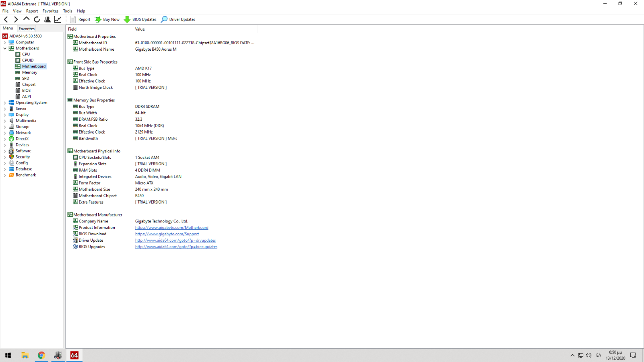The height and width of the screenshot is (362, 644).
Task: Select SPD in the sidebar tree
Action: (x=25, y=78)
